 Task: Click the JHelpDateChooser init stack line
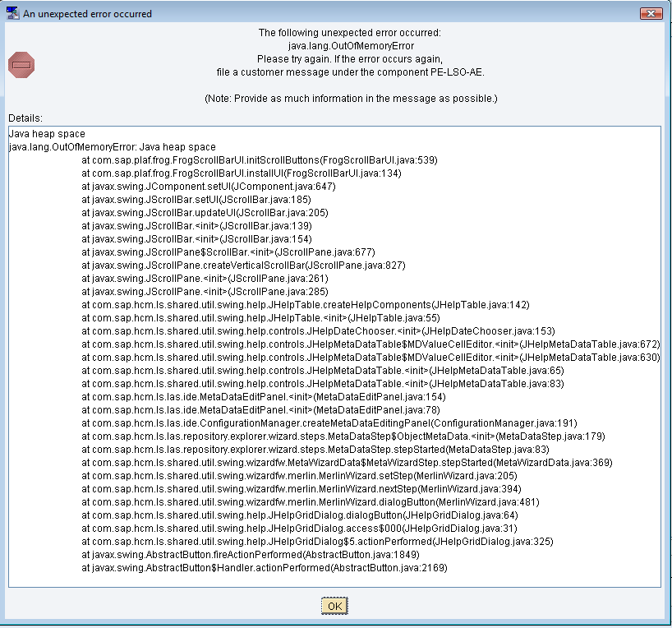tap(318, 331)
